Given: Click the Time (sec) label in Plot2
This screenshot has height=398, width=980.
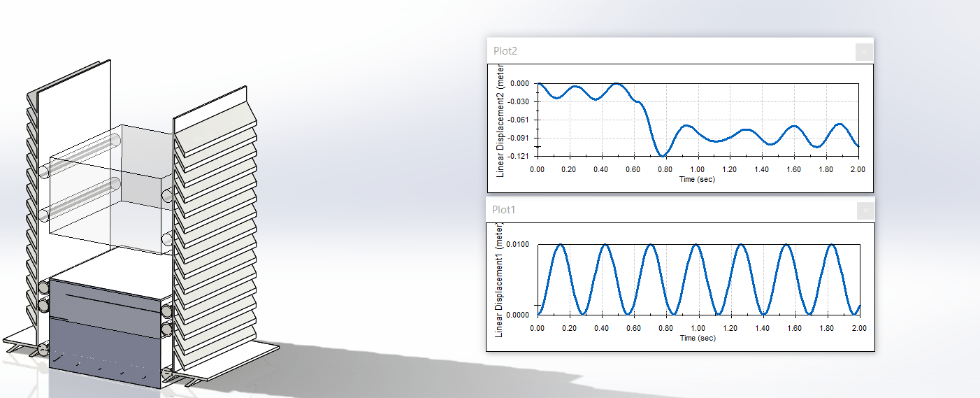Looking at the screenshot, I should [x=697, y=179].
